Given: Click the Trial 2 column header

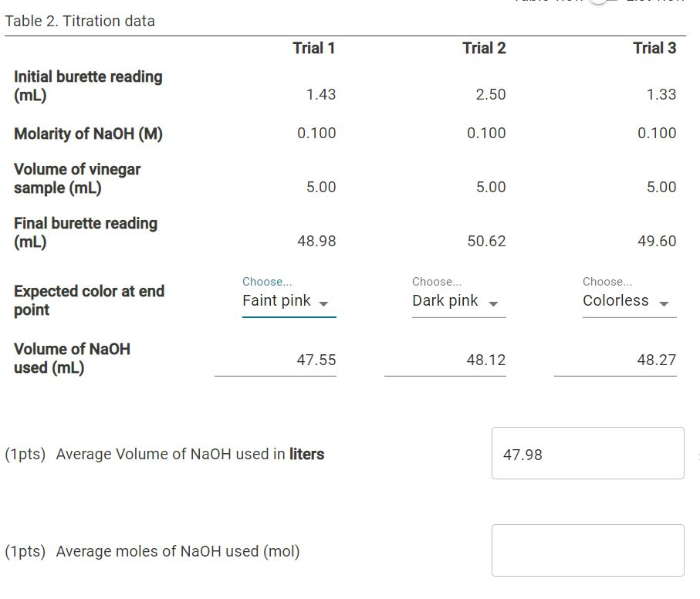Looking at the screenshot, I should (485, 48).
